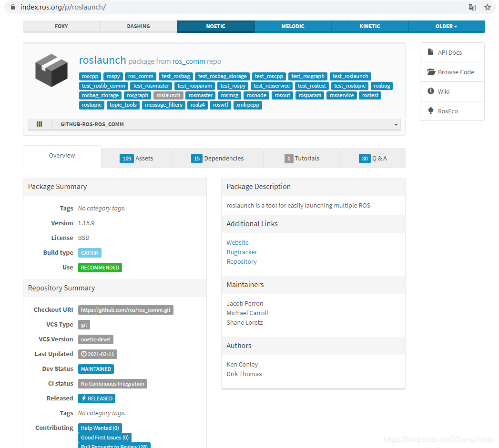Viewport: 499px width, 448px height.
Task: Click the Wiki info icon
Action: 430,91
